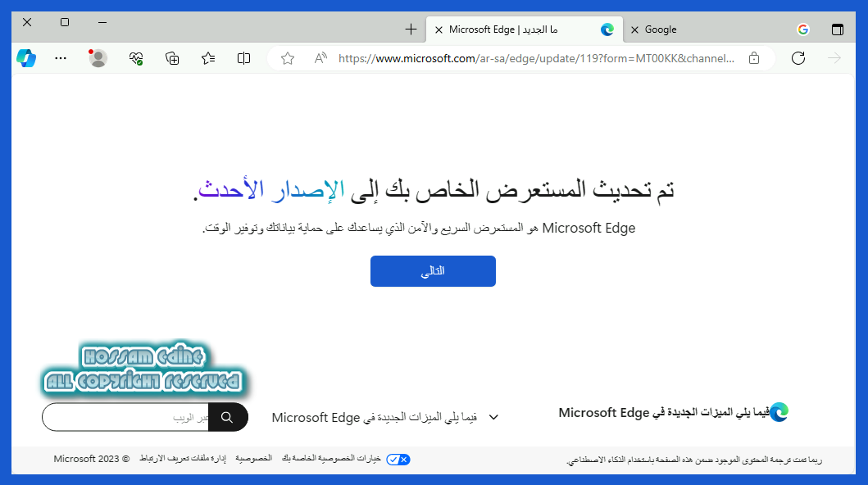
Task: Click the address bar URL
Action: pos(536,58)
